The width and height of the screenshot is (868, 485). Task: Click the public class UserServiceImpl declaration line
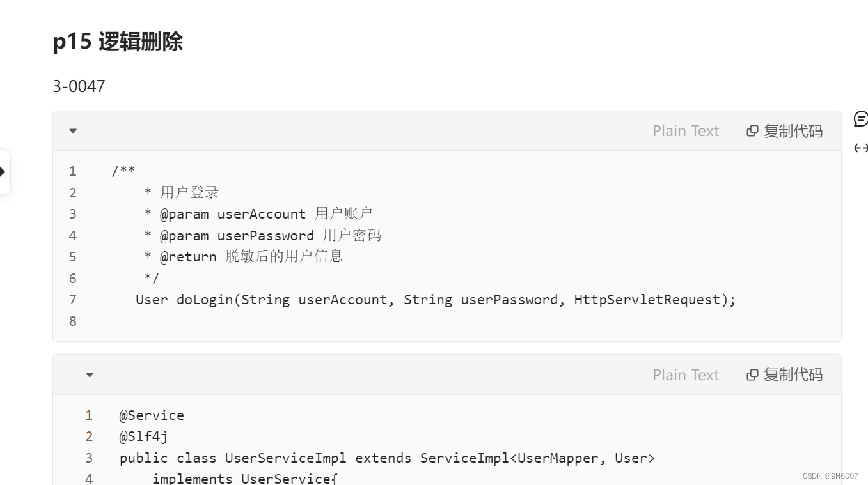[387, 458]
